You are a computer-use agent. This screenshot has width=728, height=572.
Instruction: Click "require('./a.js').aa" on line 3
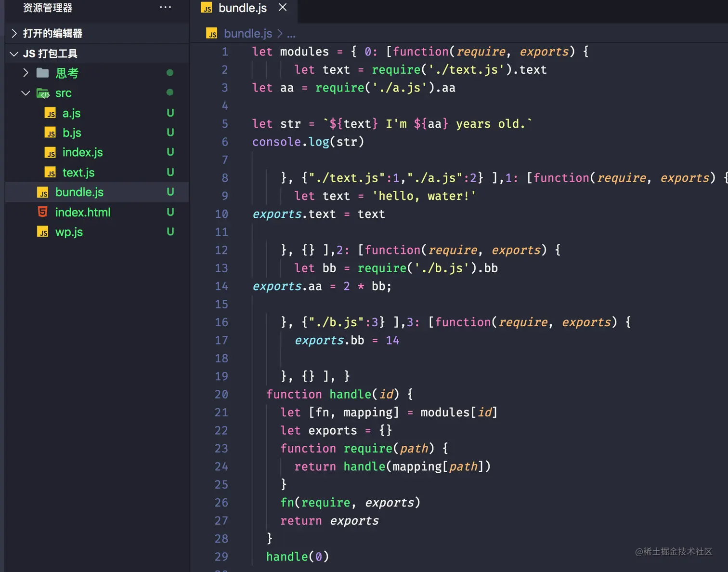click(x=385, y=88)
